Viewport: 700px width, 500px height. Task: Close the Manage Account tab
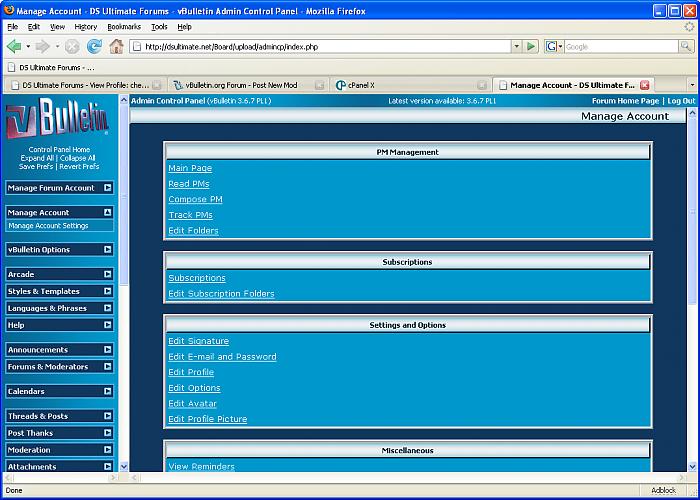(645, 85)
